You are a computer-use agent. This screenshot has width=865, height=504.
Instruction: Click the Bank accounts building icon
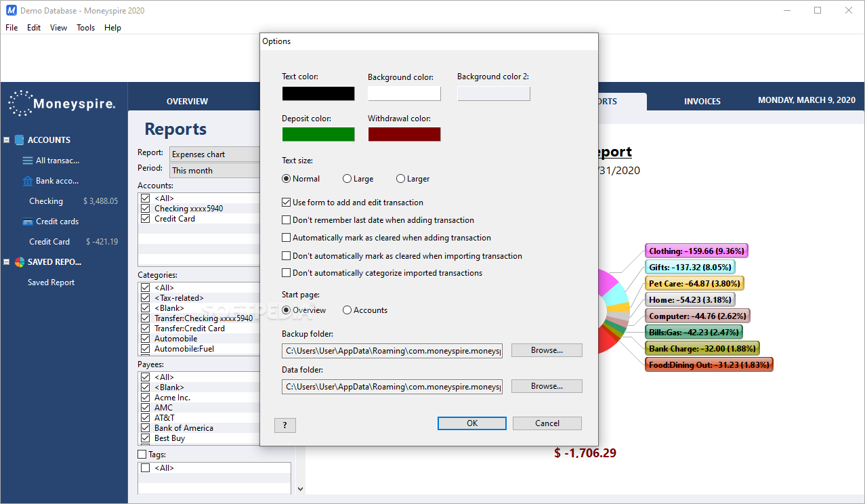pyautogui.click(x=27, y=181)
